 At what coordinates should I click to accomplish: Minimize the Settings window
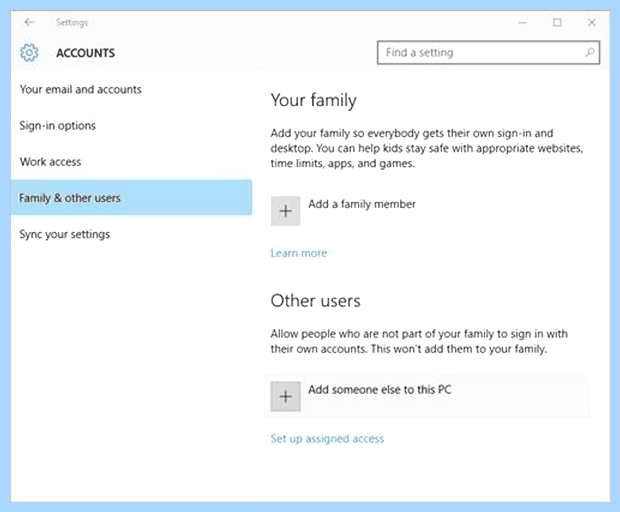[x=523, y=23]
